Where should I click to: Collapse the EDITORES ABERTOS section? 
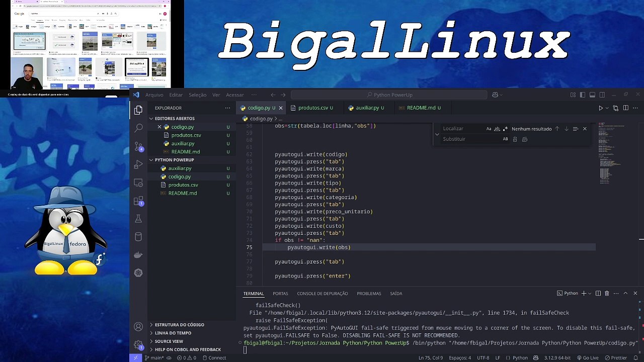click(x=191, y=119)
